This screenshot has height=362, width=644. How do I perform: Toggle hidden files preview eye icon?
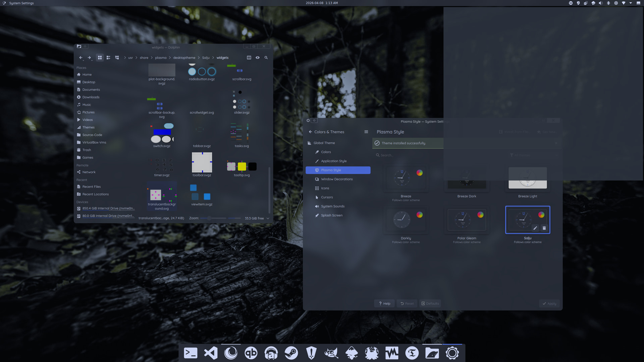(x=258, y=58)
